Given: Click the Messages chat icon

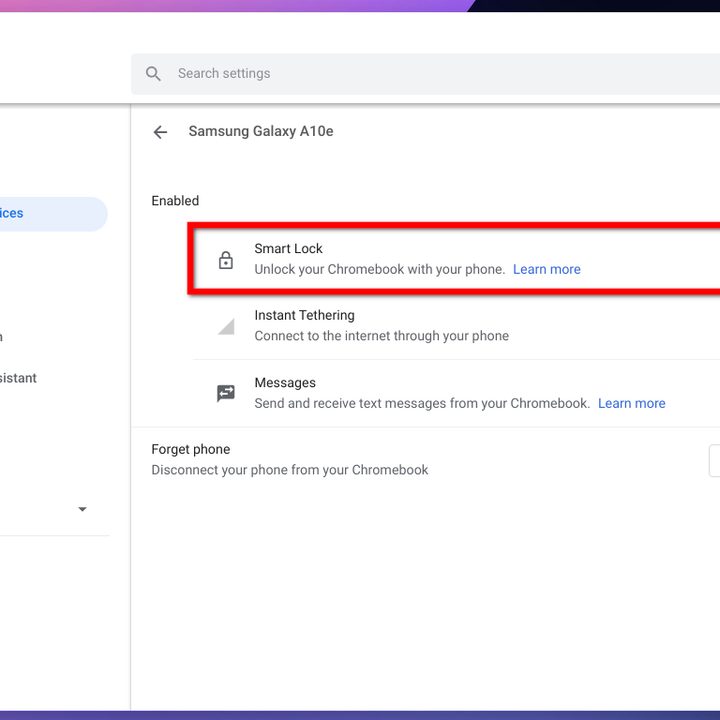Looking at the screenshot, I should pyautogui.click(x=225, y=393).
